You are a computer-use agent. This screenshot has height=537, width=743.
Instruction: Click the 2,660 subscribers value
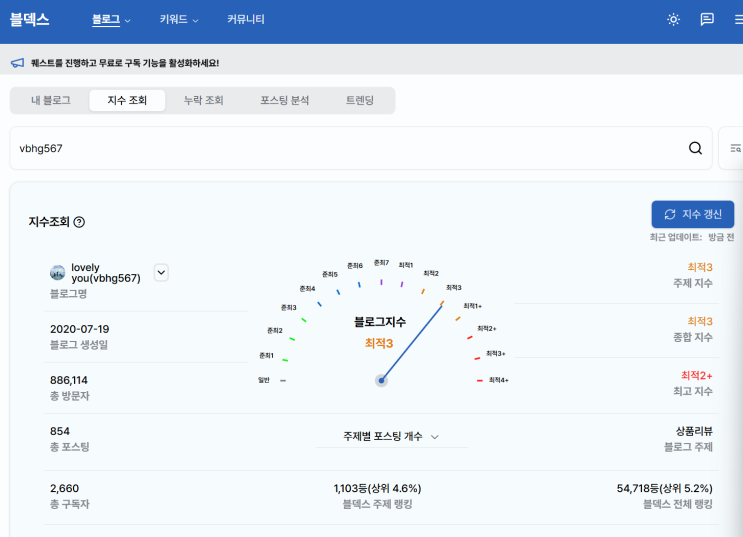[x=64, y=488]
